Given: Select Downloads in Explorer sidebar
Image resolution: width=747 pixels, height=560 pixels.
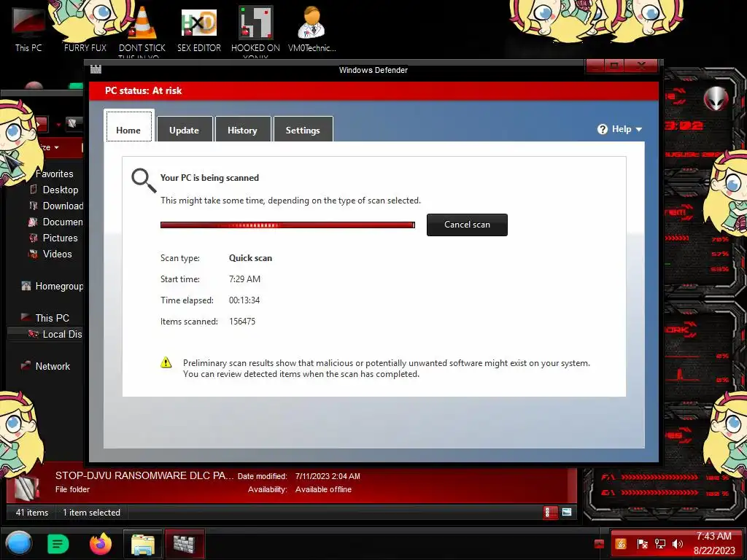Looking at the screenshot, I should 63,206.
